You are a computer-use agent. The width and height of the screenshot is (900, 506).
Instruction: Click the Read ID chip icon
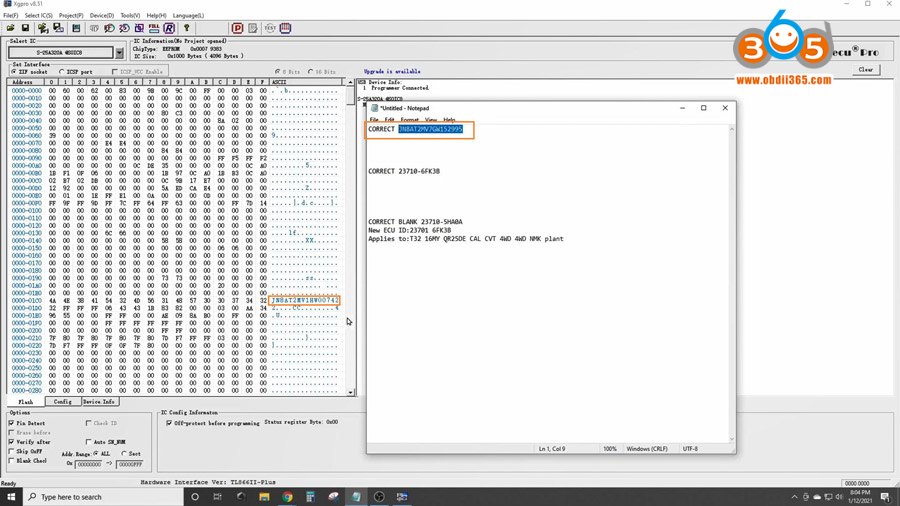[94, 28]
